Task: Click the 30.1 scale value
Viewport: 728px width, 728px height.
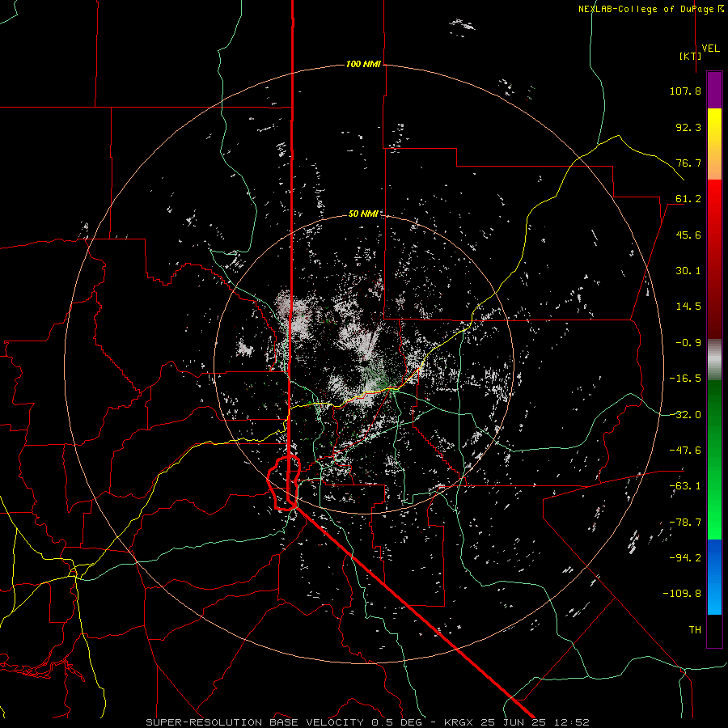Action: pos(688,271)
